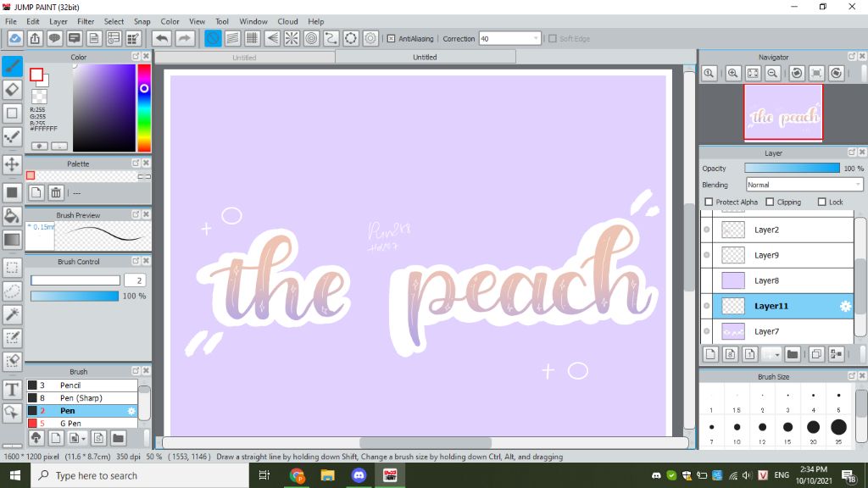Select the Bucket fill tool

click(x=12, y=216)
